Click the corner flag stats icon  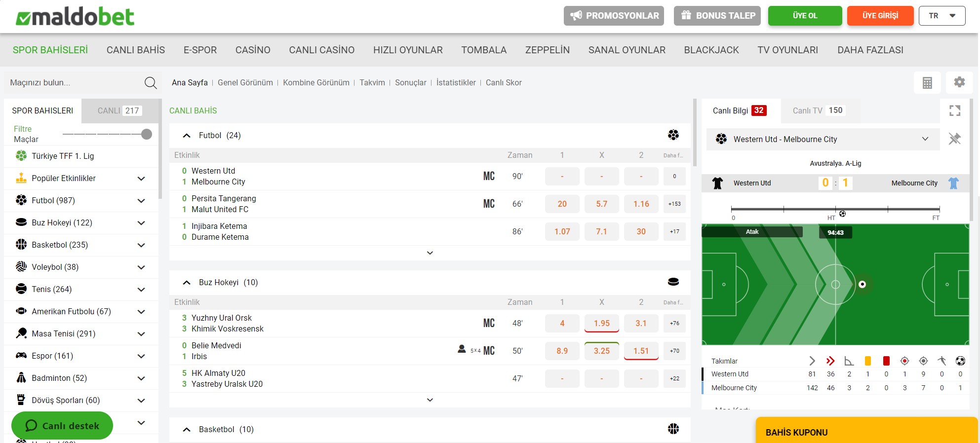pyautogui.click(x=849, y=361)
